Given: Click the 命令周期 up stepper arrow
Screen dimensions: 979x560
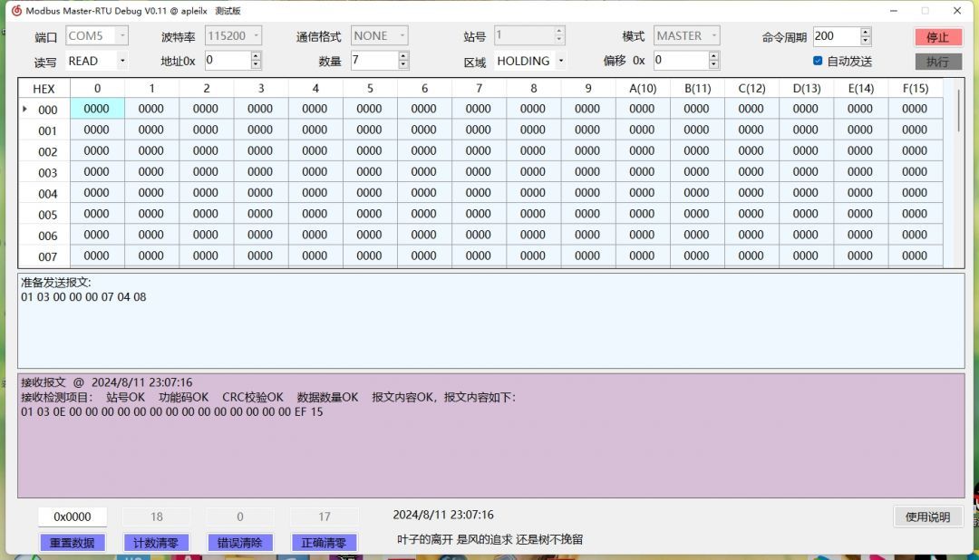Looking at the screenshot, I should [864, 32].
